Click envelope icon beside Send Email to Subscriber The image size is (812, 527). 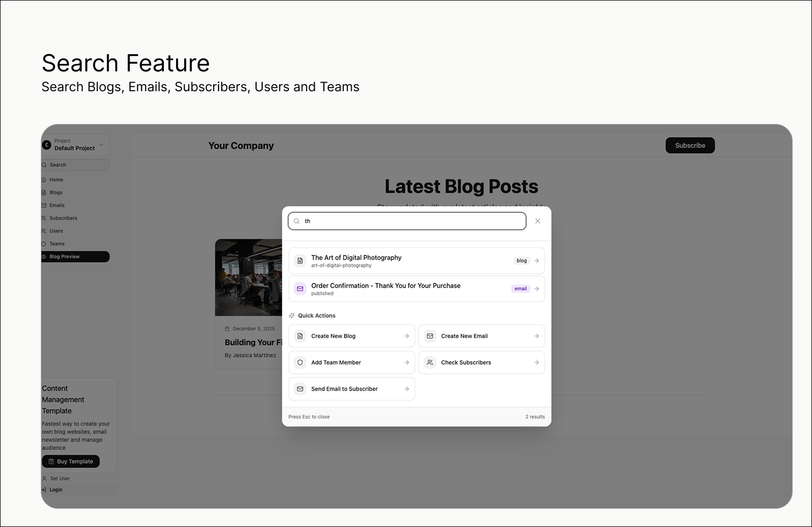(300, 389)
